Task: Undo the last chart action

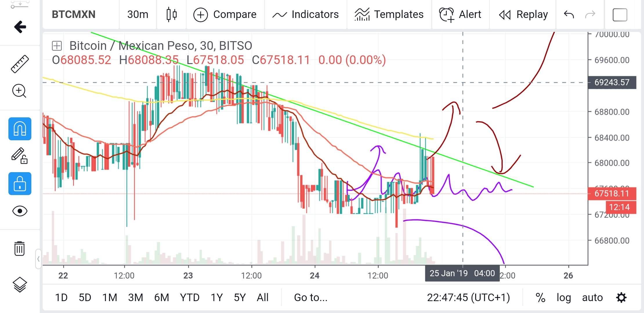Action: tap(569, 14)
